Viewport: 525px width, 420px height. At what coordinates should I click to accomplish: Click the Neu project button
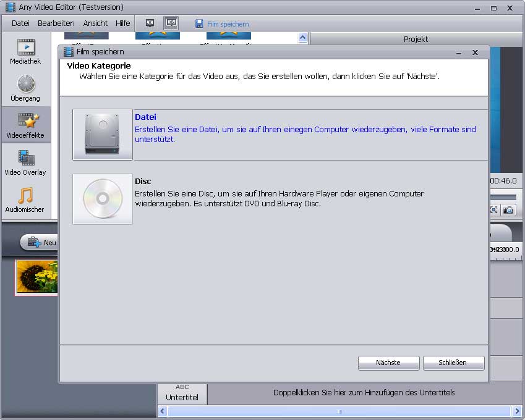[x=40, y=242]
